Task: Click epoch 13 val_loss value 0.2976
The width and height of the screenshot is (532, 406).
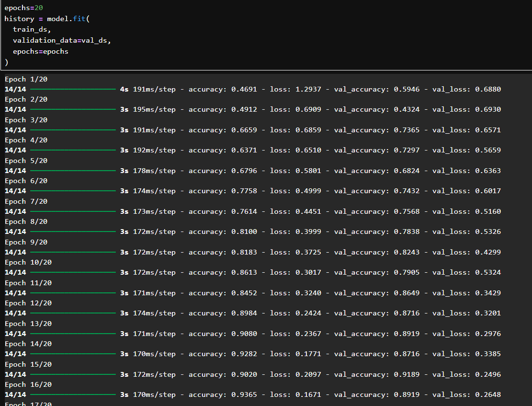Action: [x=488, y=334]
